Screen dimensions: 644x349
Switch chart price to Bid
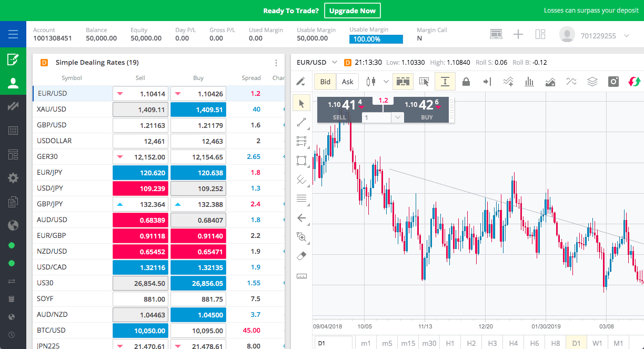(x=325, y=82)
